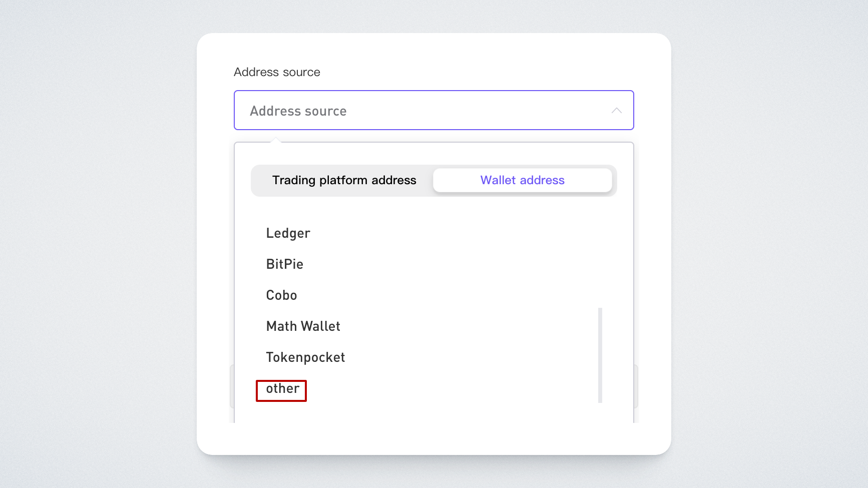This screenshot has height=488, width=868.
Task: Click the wallet list vertical scrollbar
Action: click(x=600, y=355)
